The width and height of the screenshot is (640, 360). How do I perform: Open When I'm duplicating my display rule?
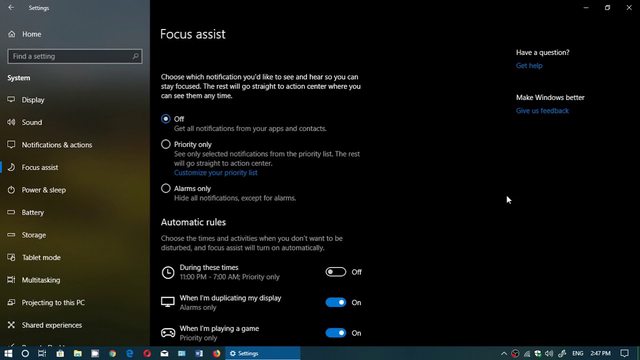[x=231, y=302]
